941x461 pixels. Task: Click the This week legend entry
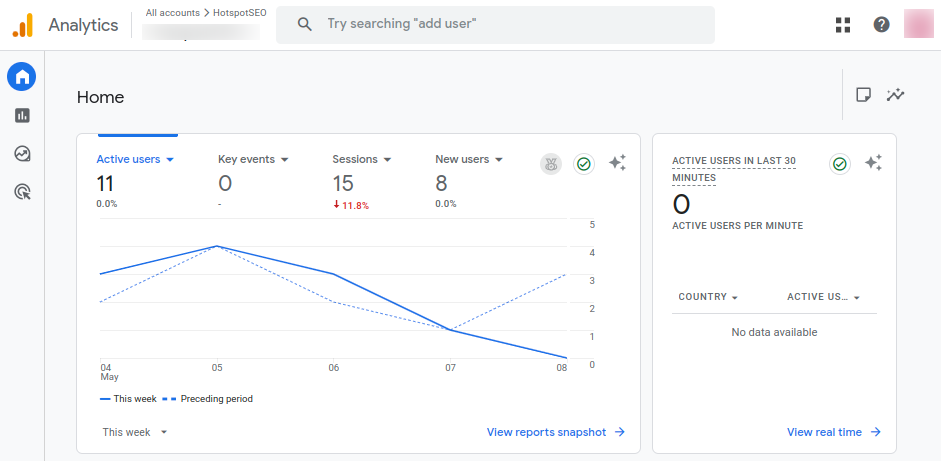(x=128, y=399)
